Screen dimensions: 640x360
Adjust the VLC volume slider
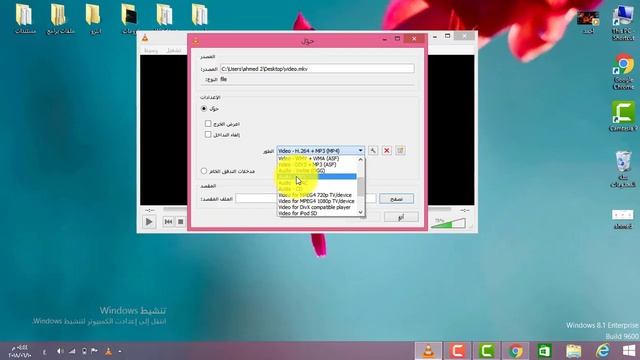point(448,223)
